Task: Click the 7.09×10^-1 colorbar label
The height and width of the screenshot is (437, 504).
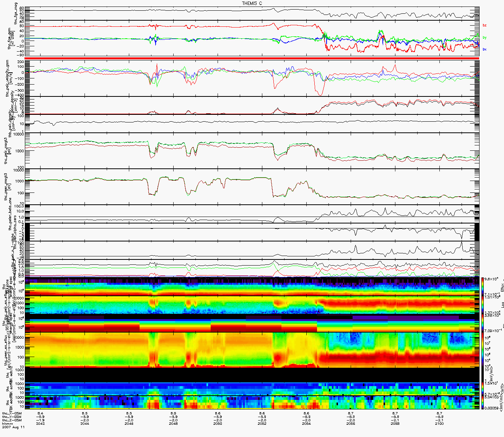Action: click(x=493, y=330)
